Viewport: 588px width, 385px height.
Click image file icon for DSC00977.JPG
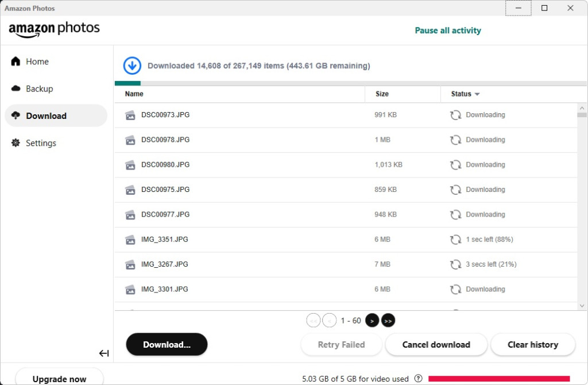point(130,215)
